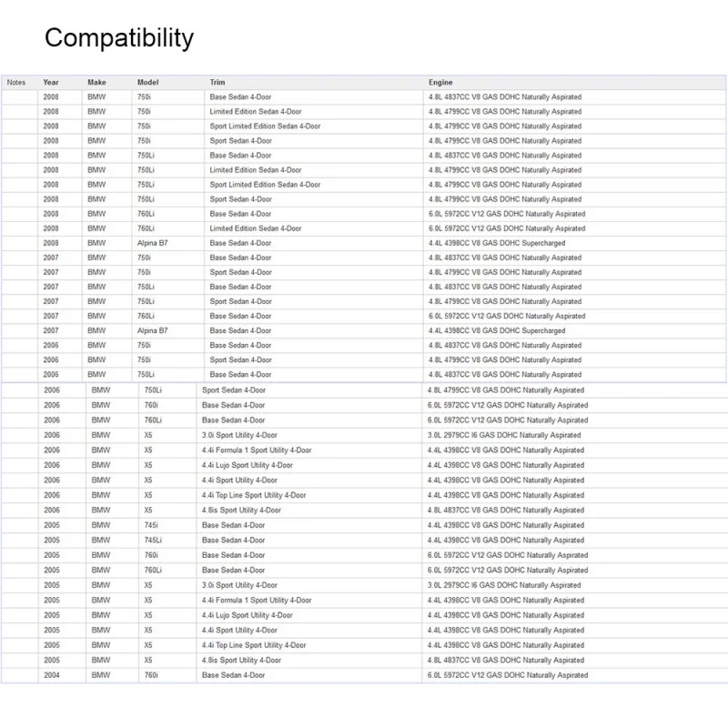
Task: Select '3.0L 2979CC I6' engine in 2006 row
Action: pos(504,435)
